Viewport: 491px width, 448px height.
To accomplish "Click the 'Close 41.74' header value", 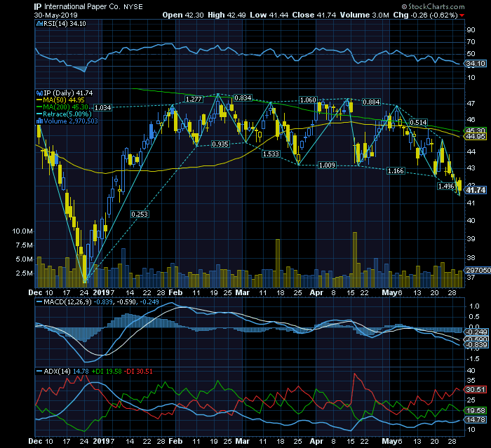I will pyautogui.click(x=314, y=15).
